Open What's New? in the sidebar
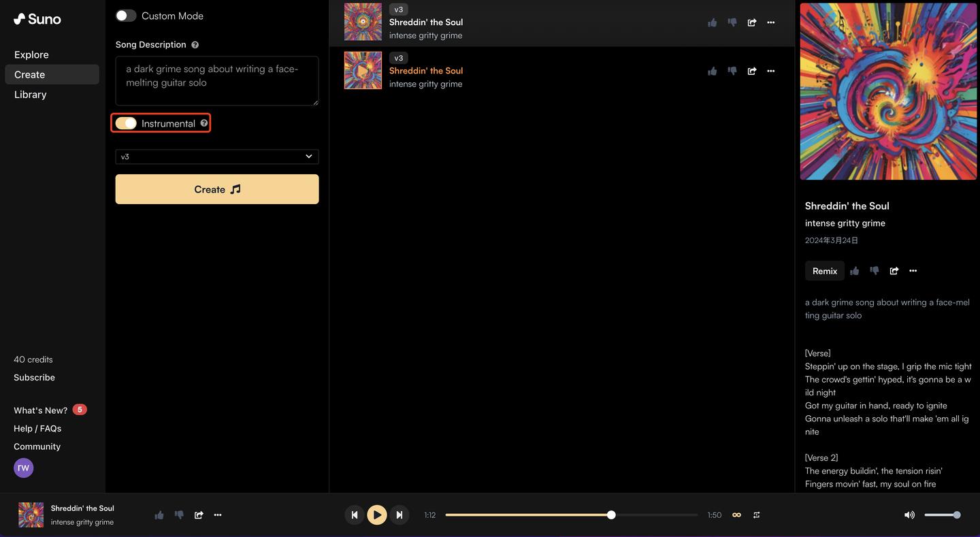The height and width of the screenshot is (537, 980). pos(41,410)
